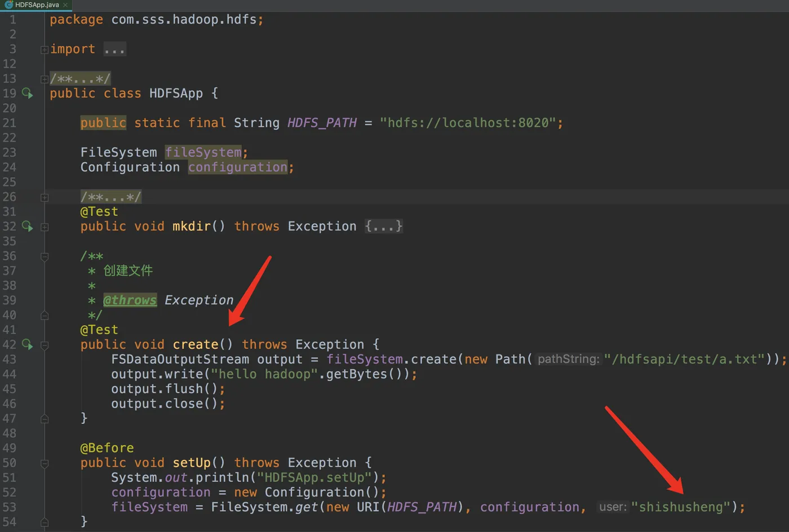Screen dimensions: 789x532
Task: Click the create method name on line 42
Action: (196, 344)
